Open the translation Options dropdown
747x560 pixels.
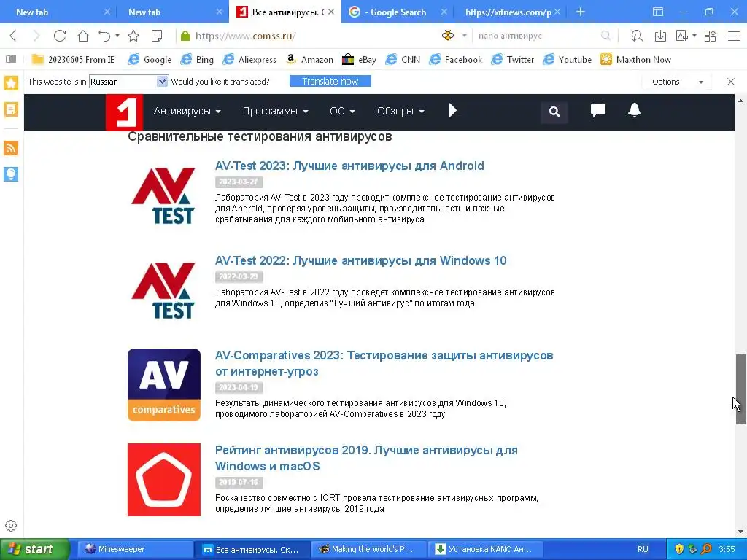[x=676, y=82]
